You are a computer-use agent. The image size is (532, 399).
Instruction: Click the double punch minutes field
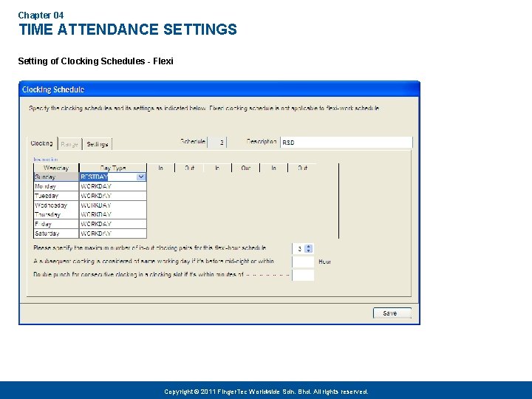pyautogui.click(x=304, y=275)
